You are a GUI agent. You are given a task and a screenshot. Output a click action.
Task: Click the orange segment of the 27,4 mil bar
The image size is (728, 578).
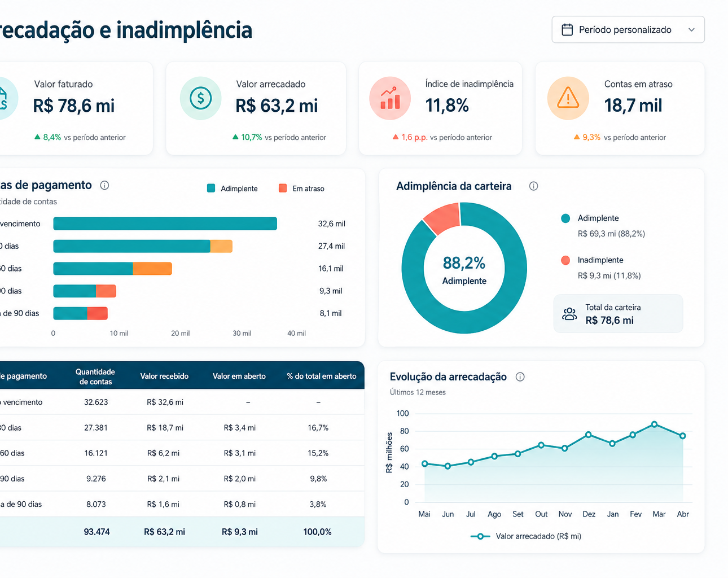(x=221, y=246)
